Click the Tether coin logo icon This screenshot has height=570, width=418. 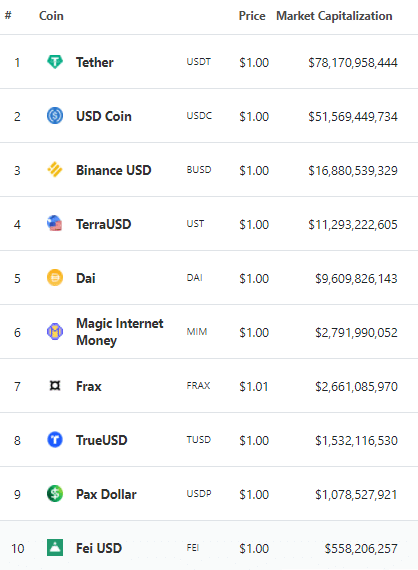pos(55,62)
